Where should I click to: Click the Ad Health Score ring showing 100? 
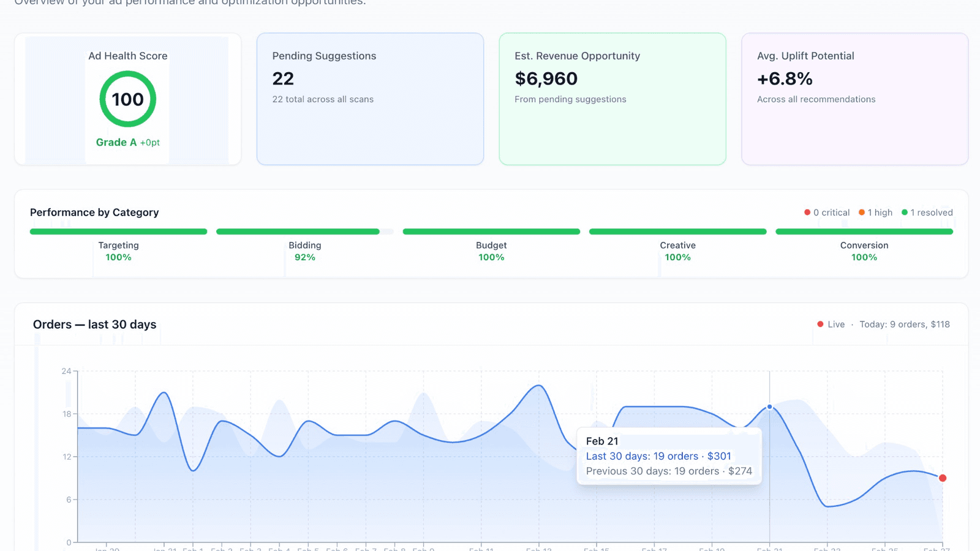(128, 99)
